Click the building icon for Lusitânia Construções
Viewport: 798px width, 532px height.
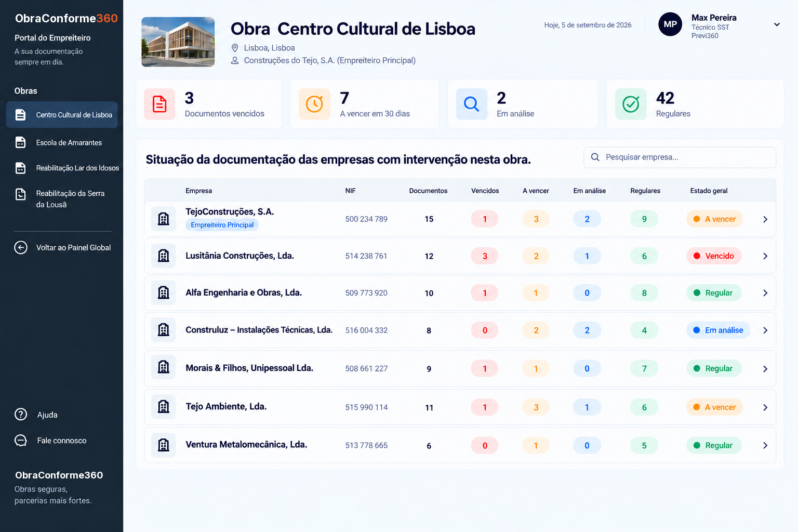pos(164,256)
